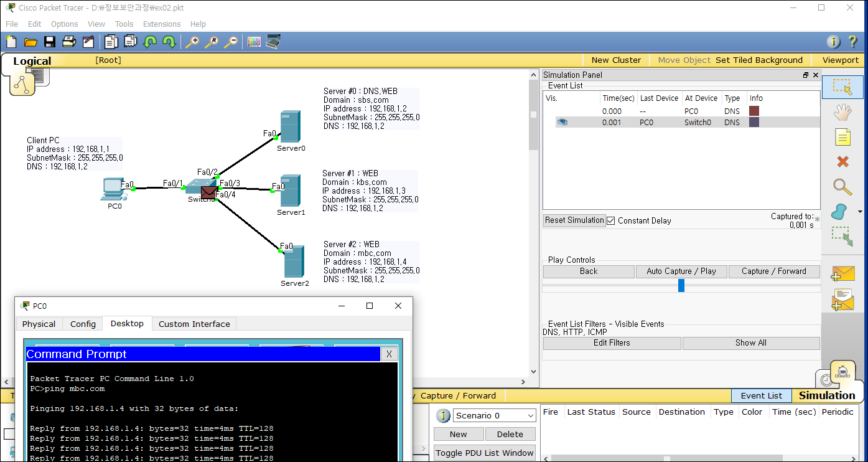Open the Scenario 0 dropdown

494,415
